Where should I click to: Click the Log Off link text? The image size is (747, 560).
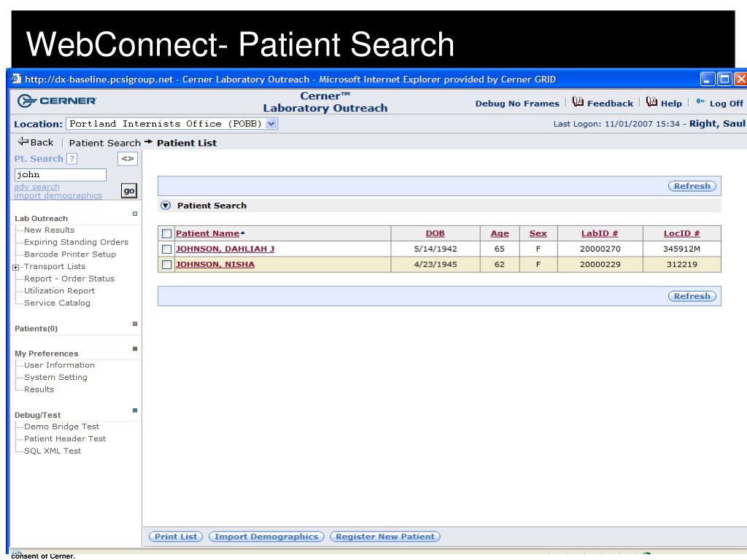(x=727, y=104)
